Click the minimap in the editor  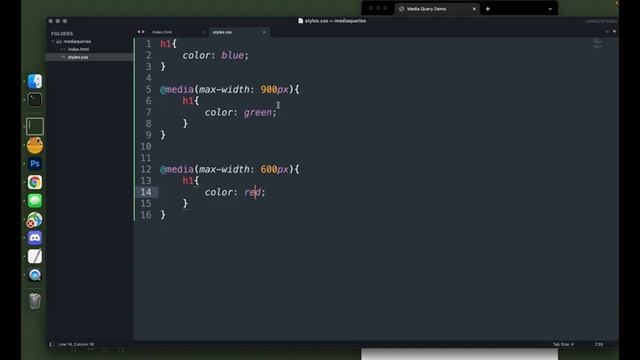click(x=598, y=43)
